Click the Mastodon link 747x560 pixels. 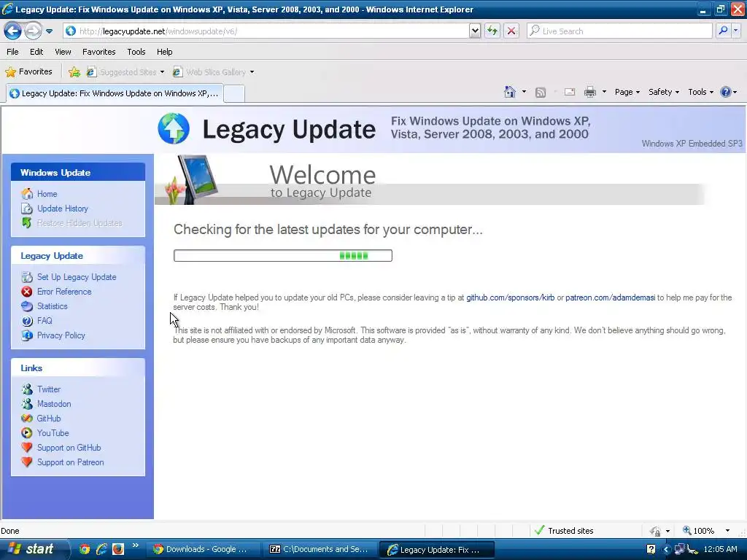coord(54,404)
